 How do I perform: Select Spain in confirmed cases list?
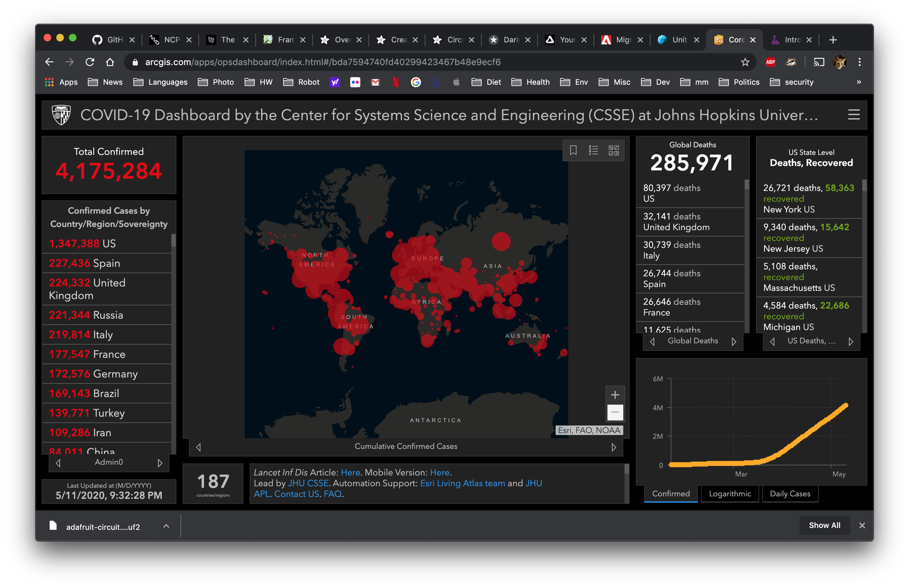107,263
